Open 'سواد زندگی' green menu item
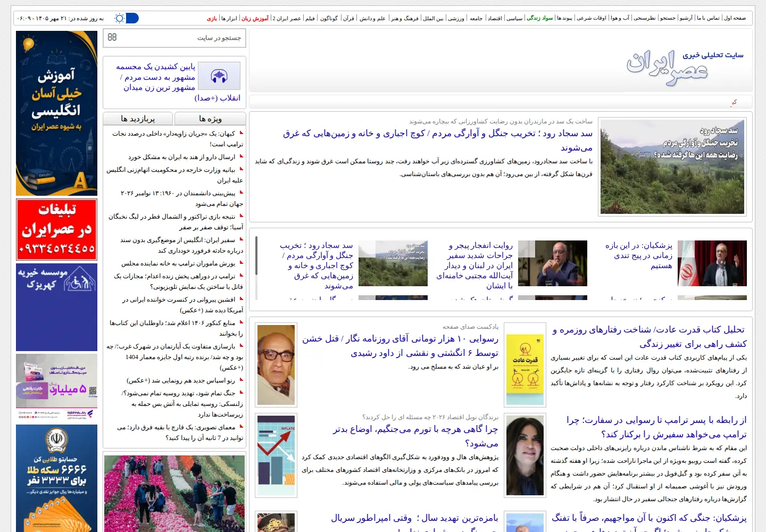This screenshot has height=532, width=766. click(540, 18)
